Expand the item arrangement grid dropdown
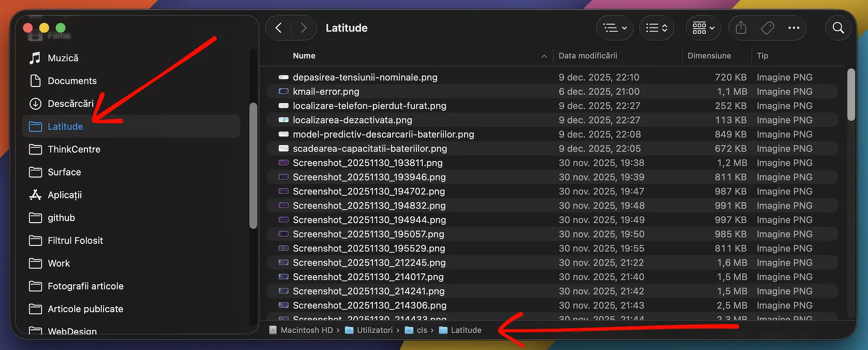The height and width of the screenshot is (350, 868). [703, 28]
